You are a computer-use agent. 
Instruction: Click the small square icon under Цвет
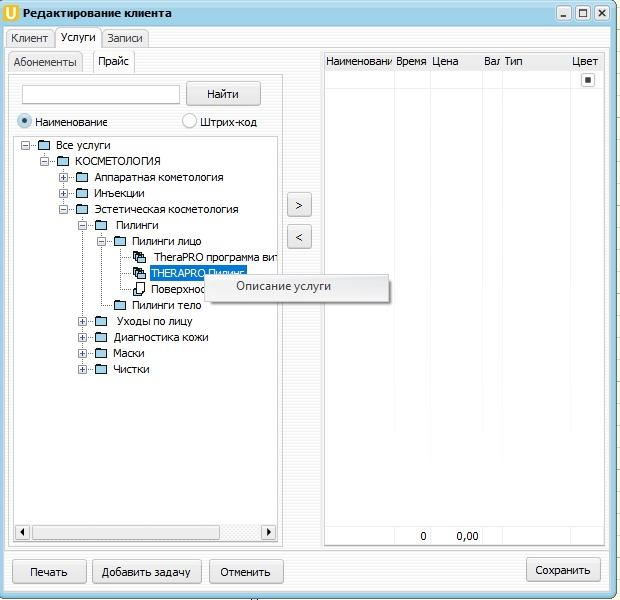[588, 80]
